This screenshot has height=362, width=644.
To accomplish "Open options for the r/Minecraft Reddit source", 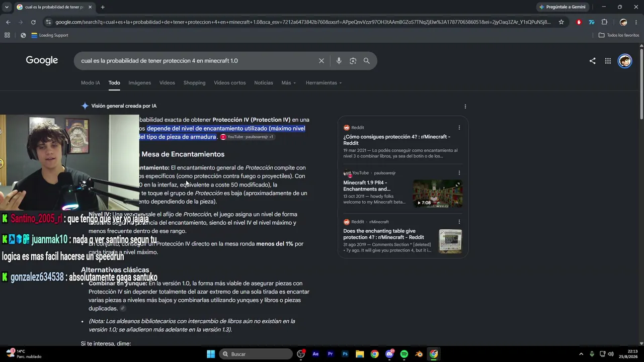I will click(x=459, y=222).
